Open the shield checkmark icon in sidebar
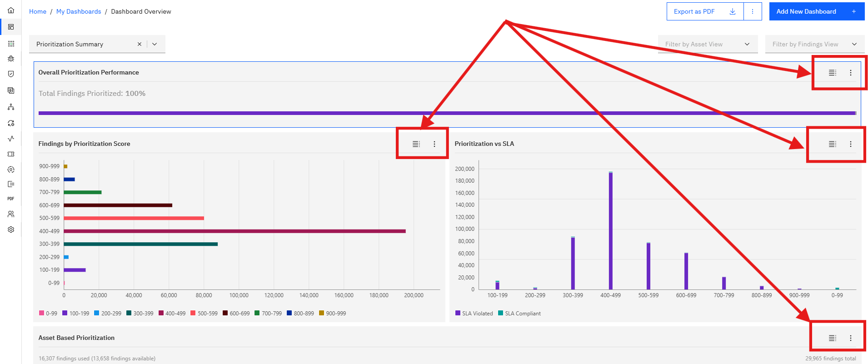The image size is (868, 364). [x=11, y=74]
